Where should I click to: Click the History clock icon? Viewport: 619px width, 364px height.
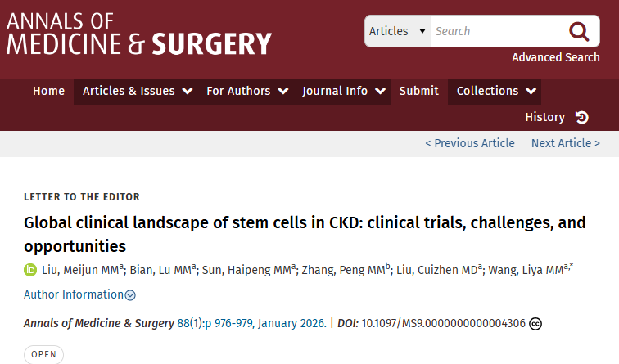point(581,117)
